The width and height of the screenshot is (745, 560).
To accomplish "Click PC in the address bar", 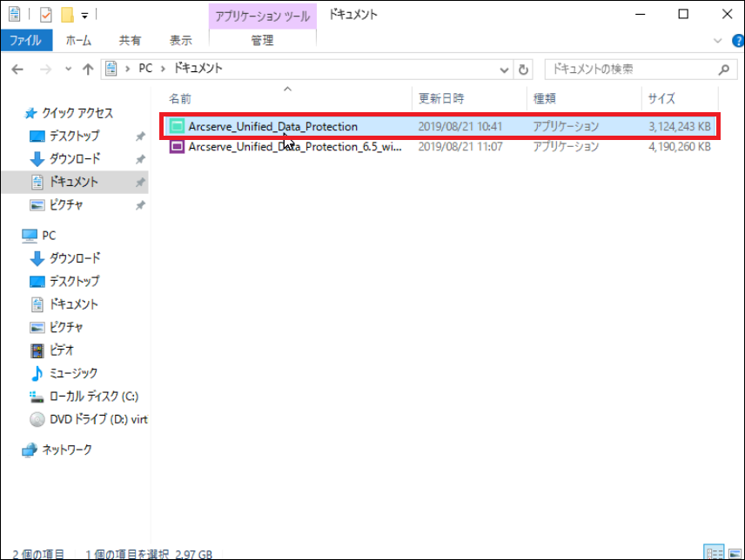I will 145,69.
